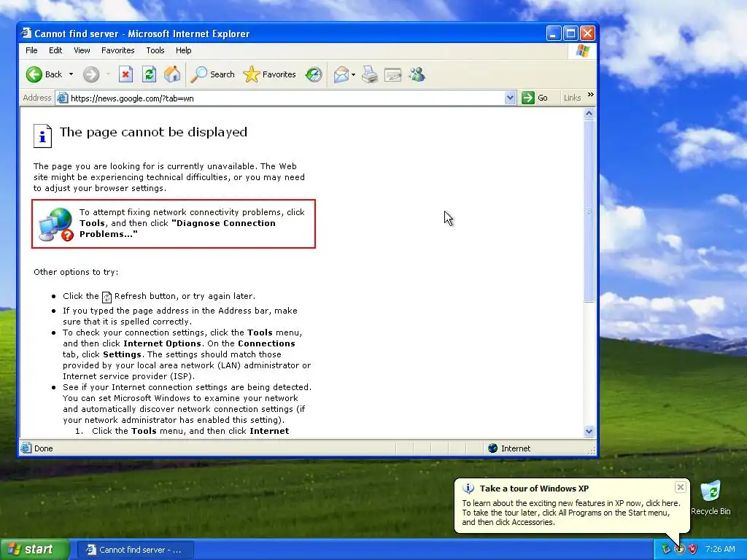Select the Recycle Bin desktop icon
Screen dimensions: 747x560
tap(711, 498)
